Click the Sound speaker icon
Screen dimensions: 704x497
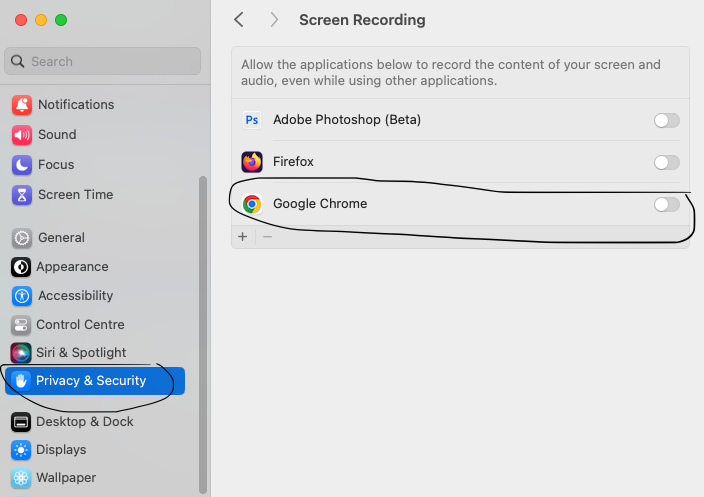click(21, 135)
